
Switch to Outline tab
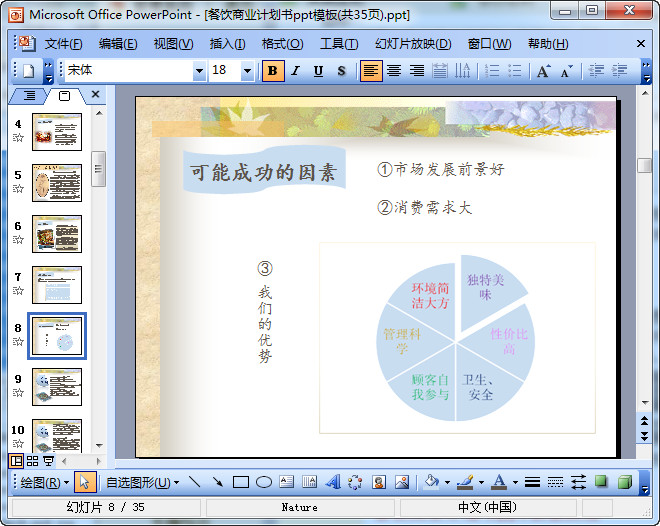[x=29, y=96]
